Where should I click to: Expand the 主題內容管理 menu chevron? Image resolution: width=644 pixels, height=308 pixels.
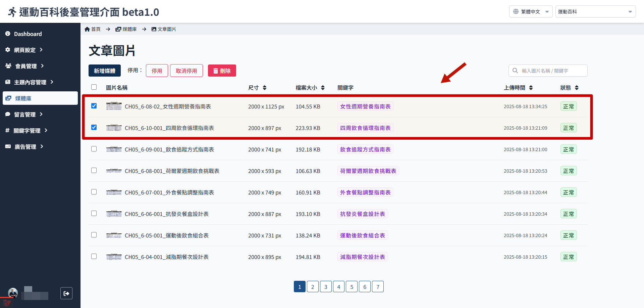(52, 82)
